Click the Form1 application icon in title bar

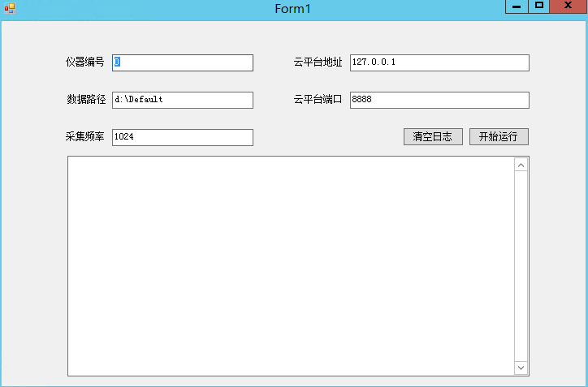(9, 9)
